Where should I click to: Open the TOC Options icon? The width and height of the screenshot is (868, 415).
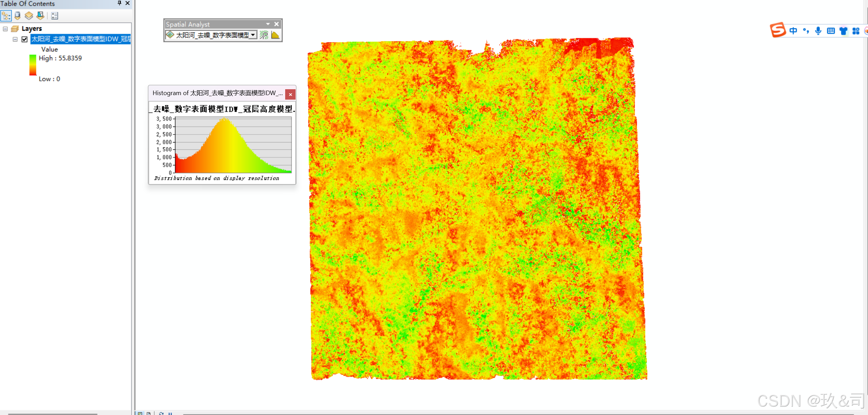tap(55, 16)
